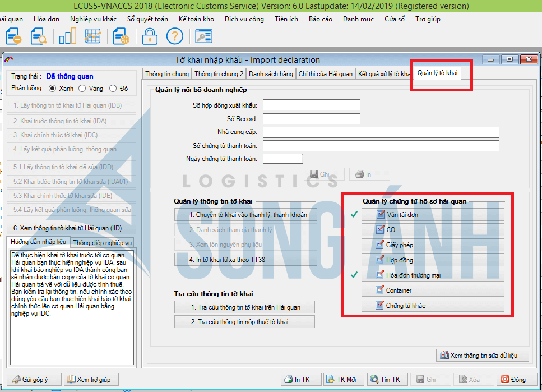Select the Vàng radio button
The width and height of the screenshot is (542, 392).
coord(82,88)
